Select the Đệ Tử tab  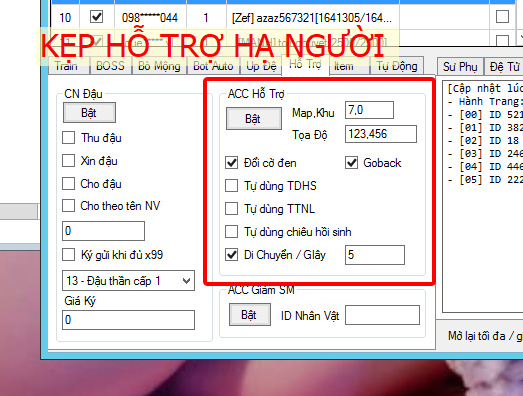(x=504, y=67)
